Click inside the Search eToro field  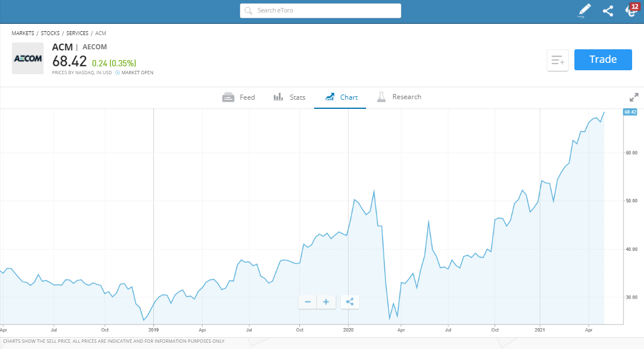point(320,10)
